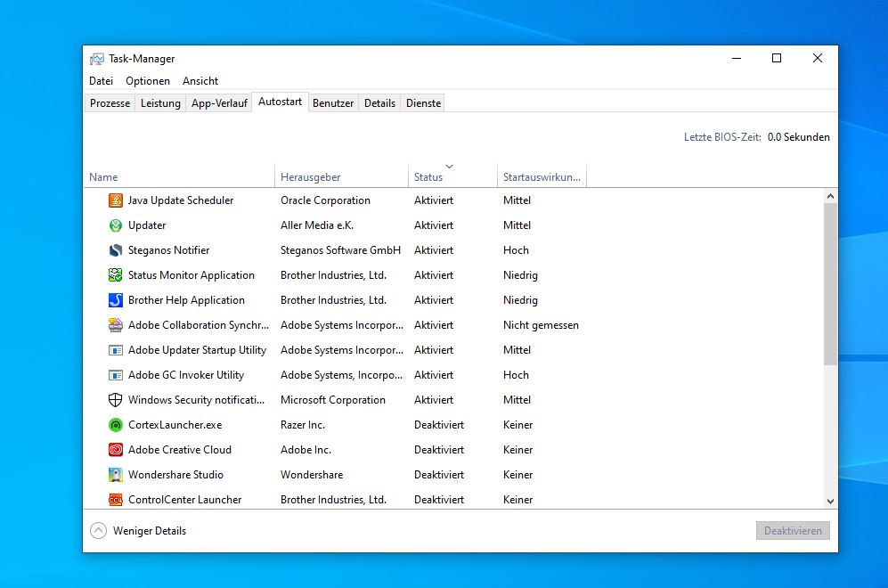Click Adobe Inc. publisher cell
The image size is (888, 588).
point(306,450)
